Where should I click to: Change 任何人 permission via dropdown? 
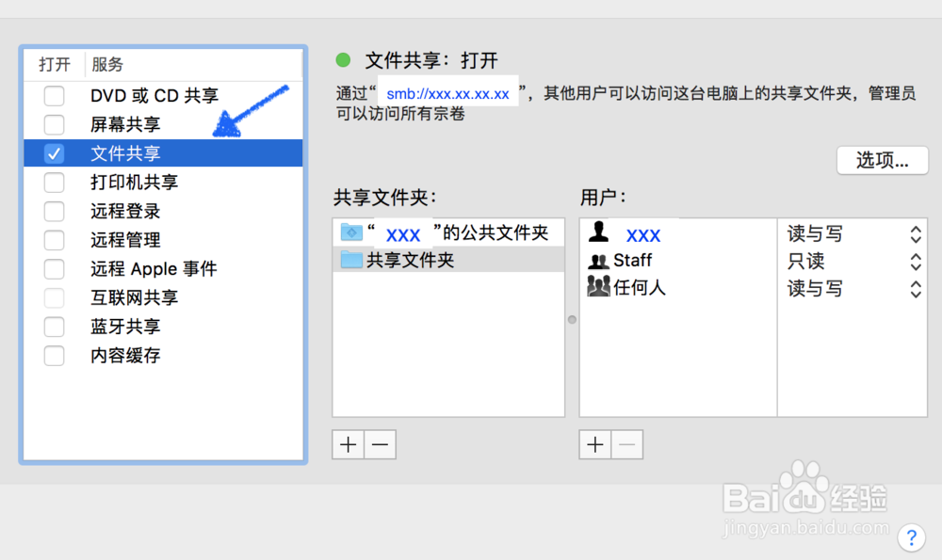coord(915,289)
